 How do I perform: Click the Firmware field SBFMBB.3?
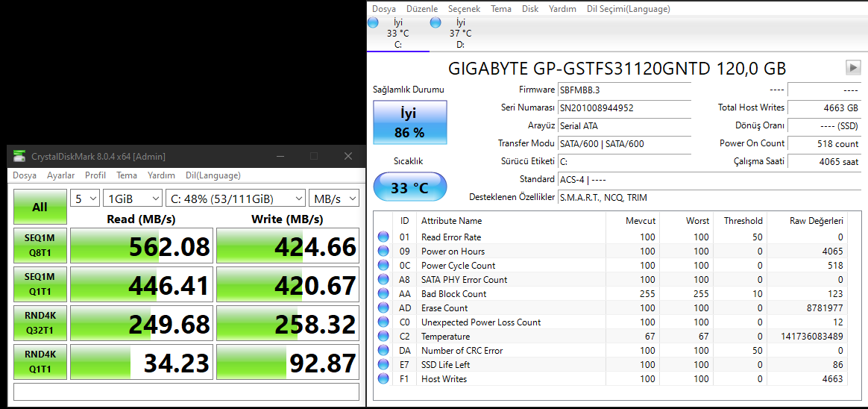coord(624,90)
